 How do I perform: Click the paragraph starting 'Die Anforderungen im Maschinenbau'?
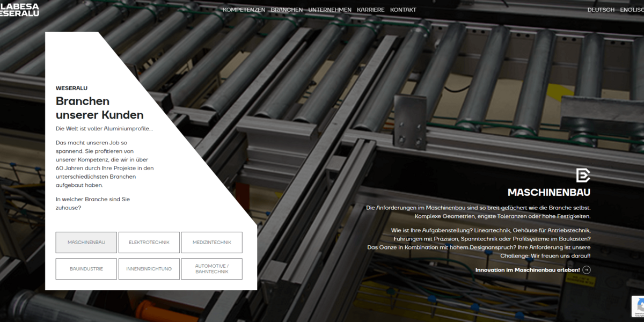(x=478, y=212)
